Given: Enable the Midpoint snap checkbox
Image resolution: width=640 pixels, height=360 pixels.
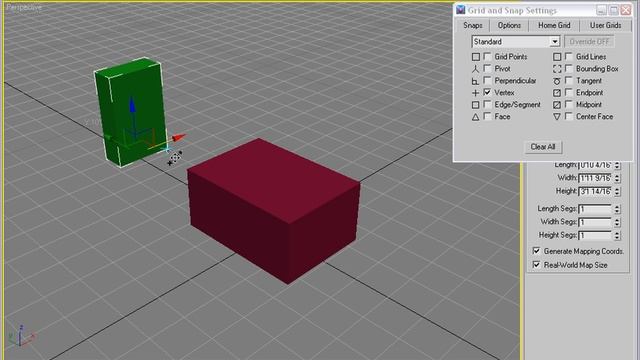Looking at the screenshot, I should pyautogui.click(x=569, y=104).
